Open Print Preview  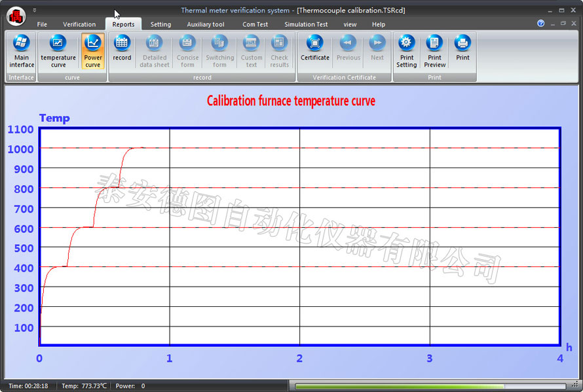pyautogui.click(x=434, y=51)
